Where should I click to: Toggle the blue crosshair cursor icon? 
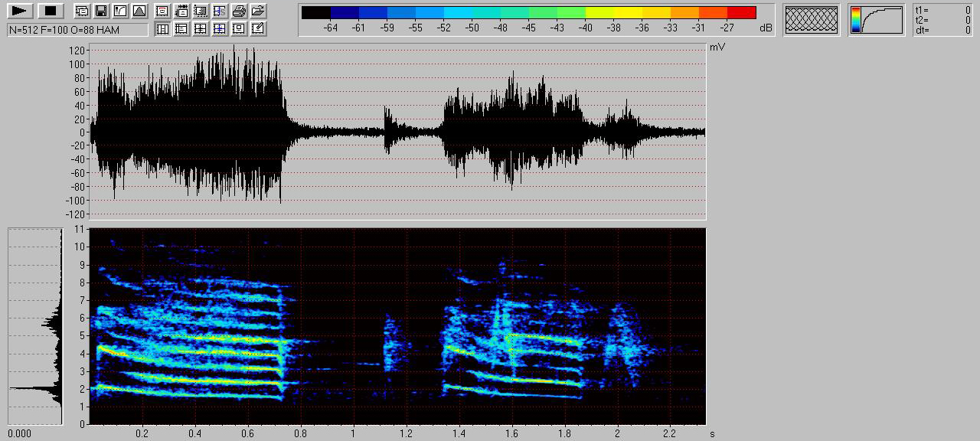(x=220, y=29)
